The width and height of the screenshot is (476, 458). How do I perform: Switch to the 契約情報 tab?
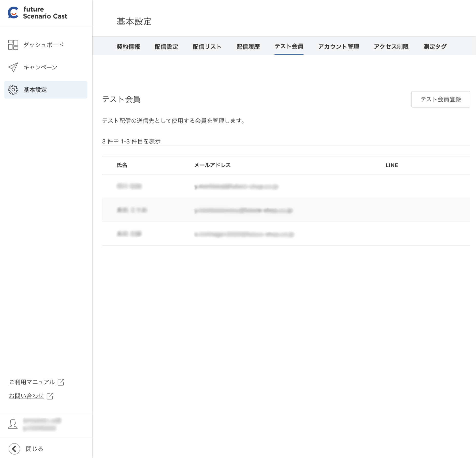129,47
